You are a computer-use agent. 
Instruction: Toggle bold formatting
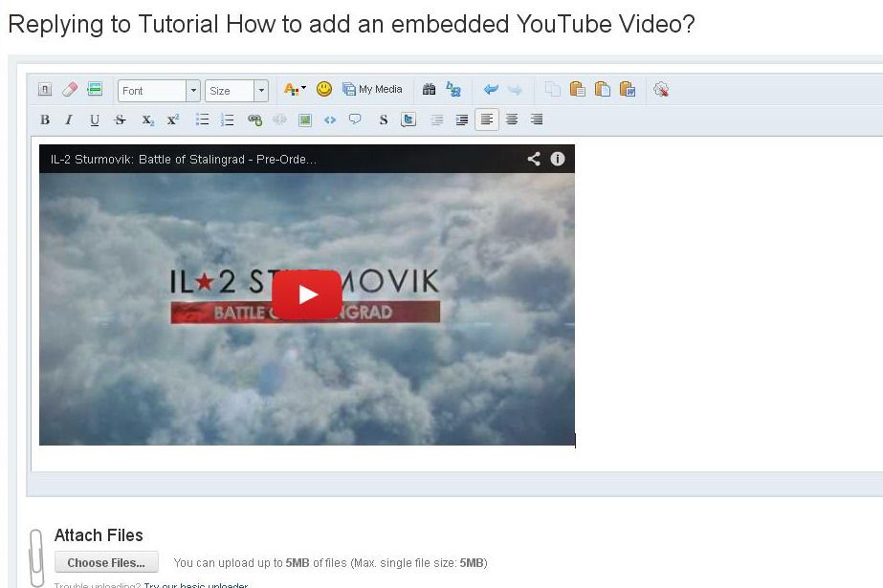pyautogui.click(x=44, y=120)
